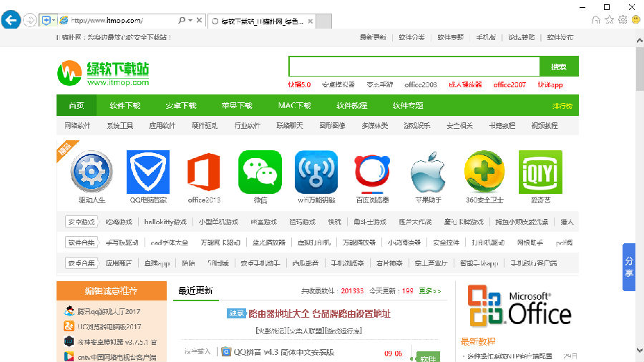Click the cntv中国网络电视台客户端 icon
The height and width of the screenshot is (362, 644).
click(69, 357)
